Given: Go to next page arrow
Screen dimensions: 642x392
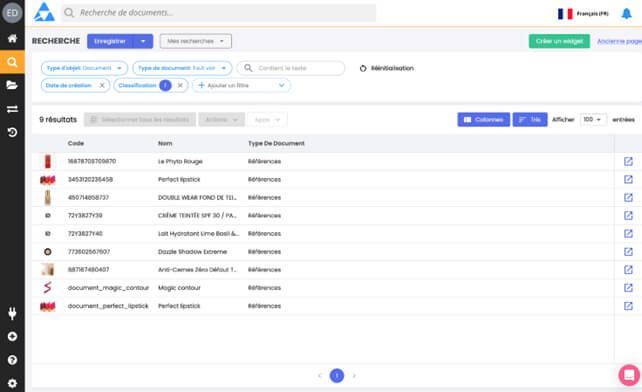Looking at the screenshot, I should pos(354,375).
